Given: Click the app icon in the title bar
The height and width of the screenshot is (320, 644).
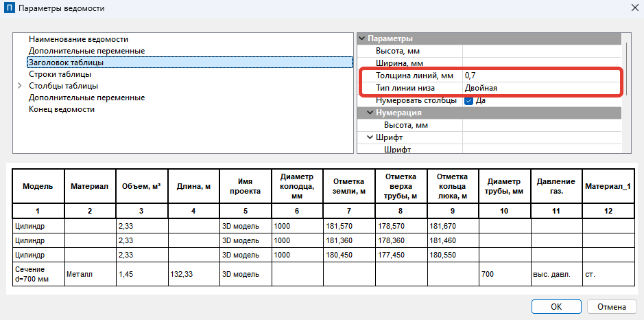Looking at the screenshot, I should (10, 8).
